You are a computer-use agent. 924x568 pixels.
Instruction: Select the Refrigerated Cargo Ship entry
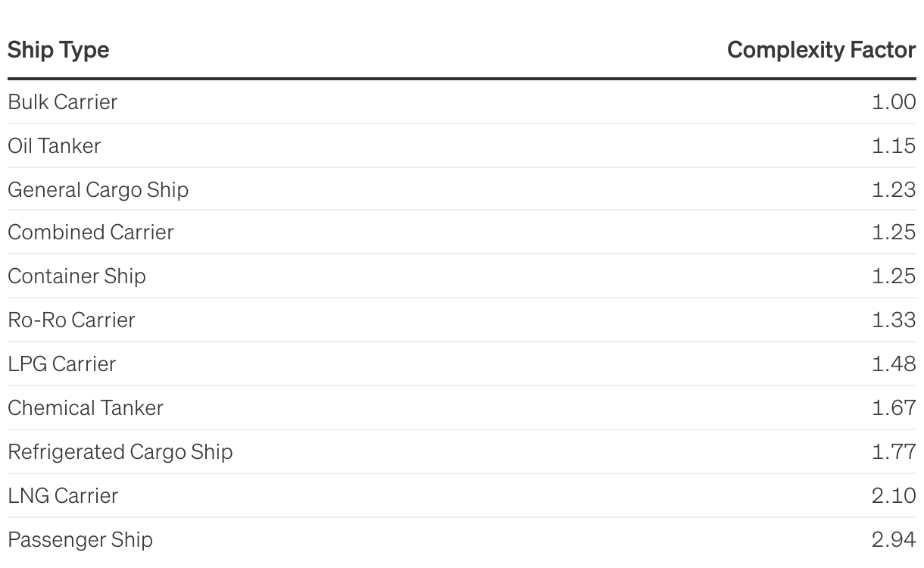(120, 451)
